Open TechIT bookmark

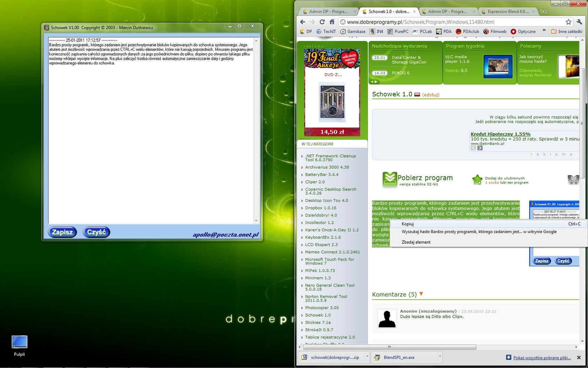(326, 32)
